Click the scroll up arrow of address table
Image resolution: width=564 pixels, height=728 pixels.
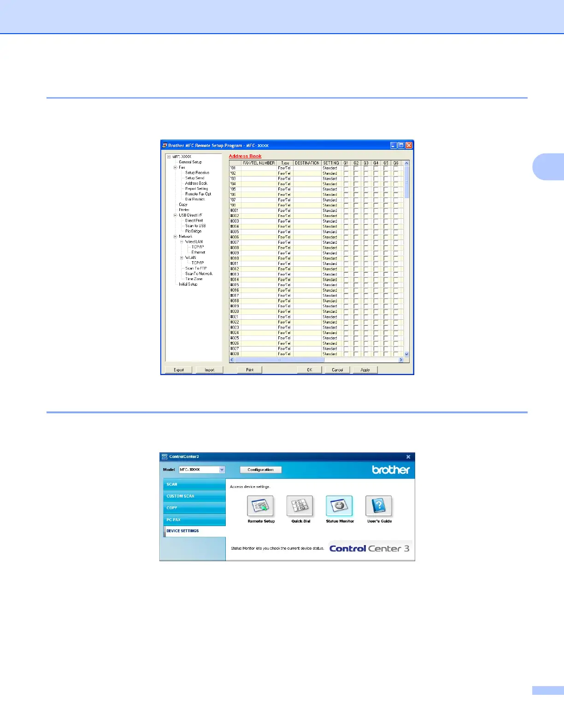[x=406, y=163]
